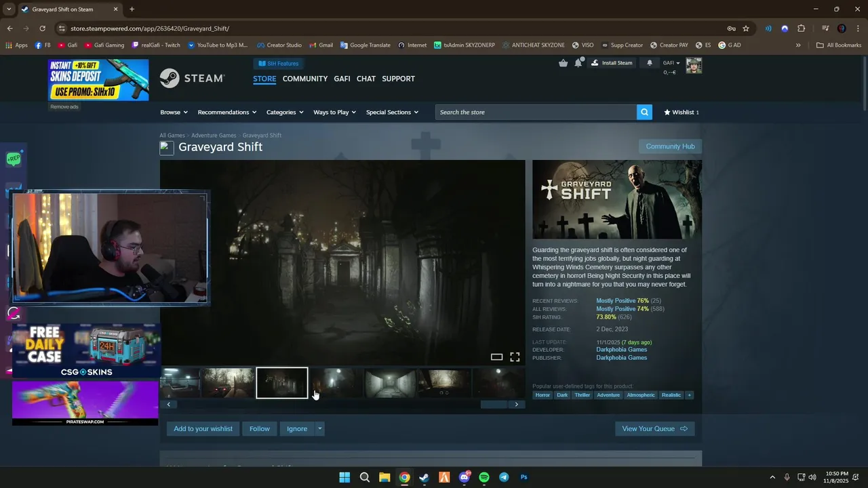Open the Chrome three-dot menu

(858, 28)
